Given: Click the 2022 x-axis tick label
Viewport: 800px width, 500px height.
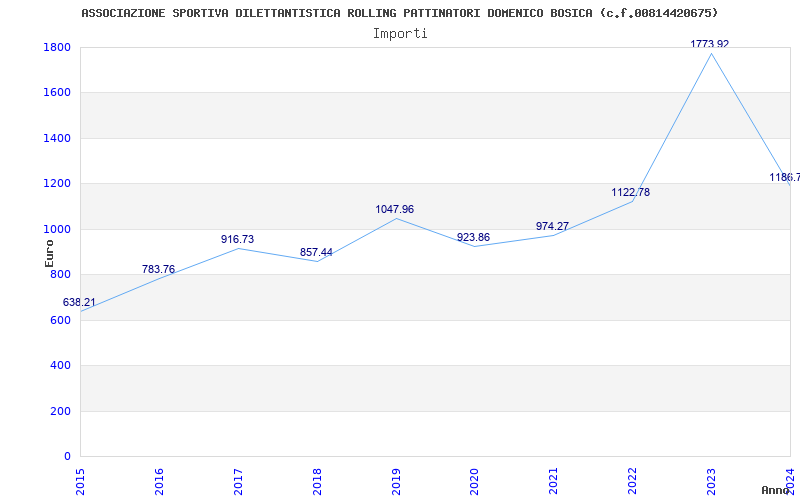Looking at the screenshot, I should 633,482.
